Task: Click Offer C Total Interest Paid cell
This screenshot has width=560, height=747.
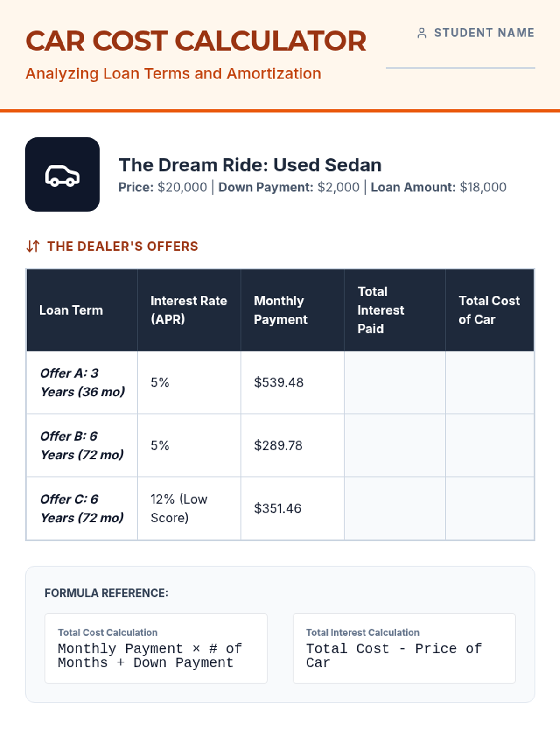Action: (x=395, y=508)
